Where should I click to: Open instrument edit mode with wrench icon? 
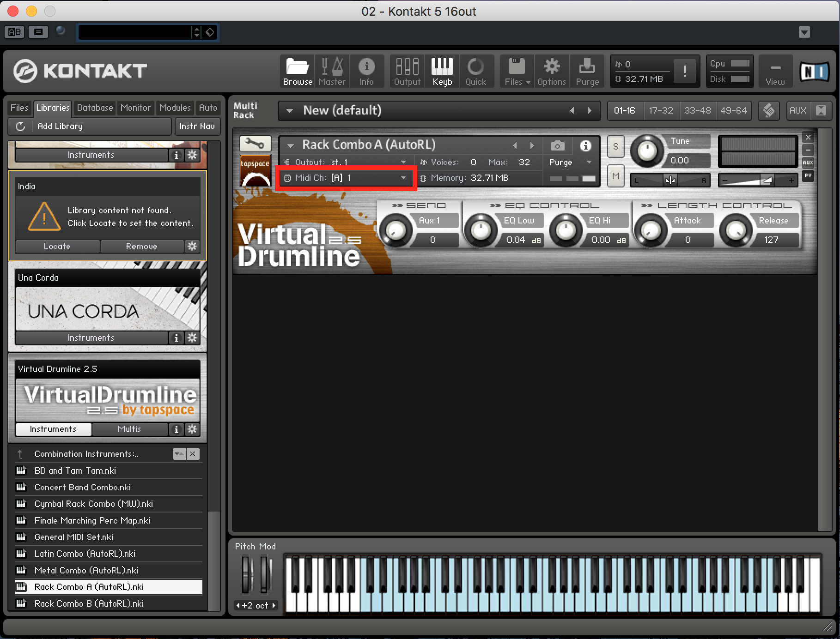[x=255, y=144]
